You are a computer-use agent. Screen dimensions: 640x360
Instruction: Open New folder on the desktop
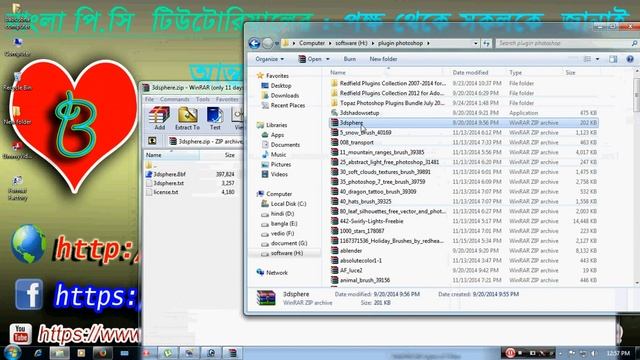[17, 115]
